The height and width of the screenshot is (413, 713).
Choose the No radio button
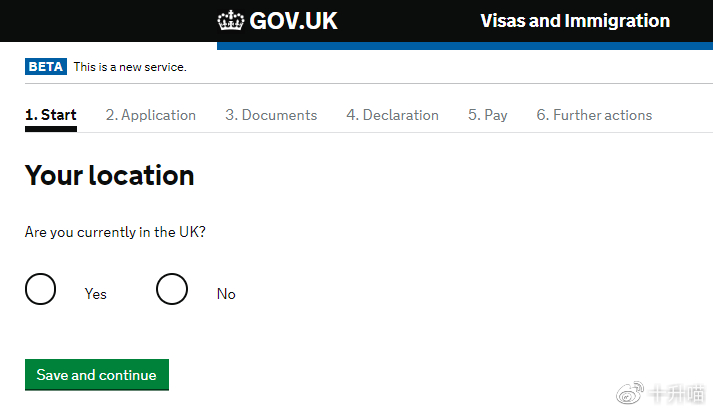pos(172,289)
